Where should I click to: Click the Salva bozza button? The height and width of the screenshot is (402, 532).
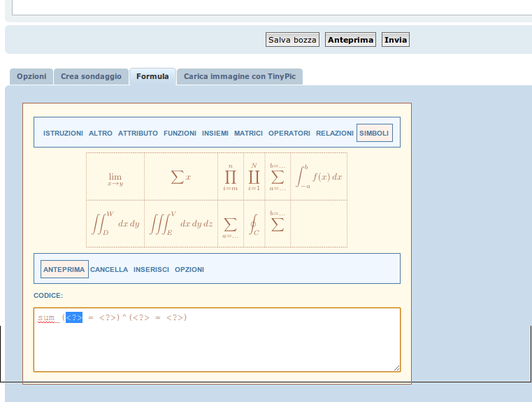coord(292,40)
